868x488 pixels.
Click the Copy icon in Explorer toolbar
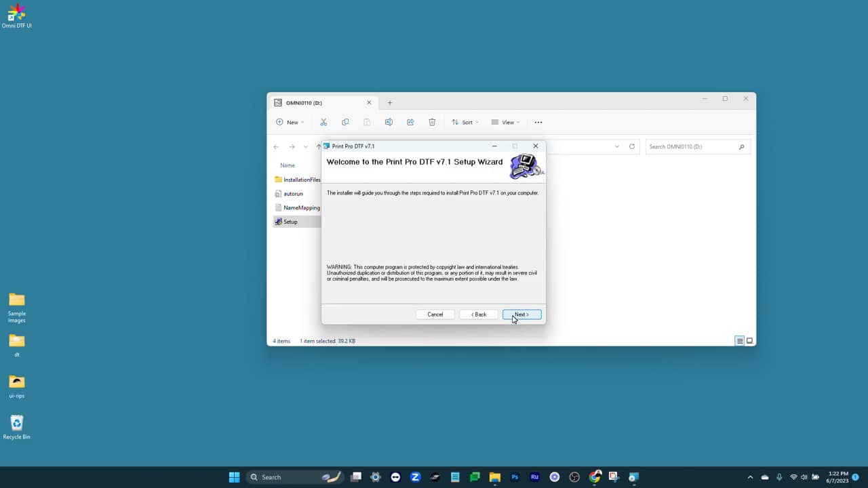(345, 122)
